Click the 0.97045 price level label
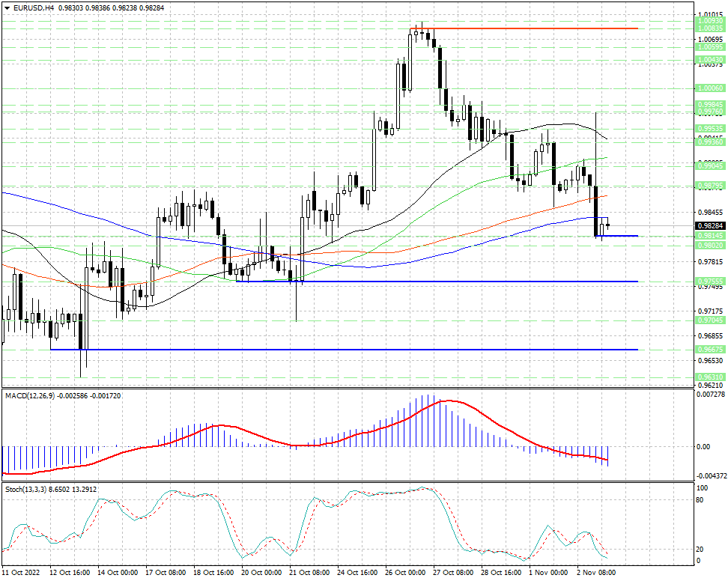The image size is (728, 581). (x=710, y=320)
